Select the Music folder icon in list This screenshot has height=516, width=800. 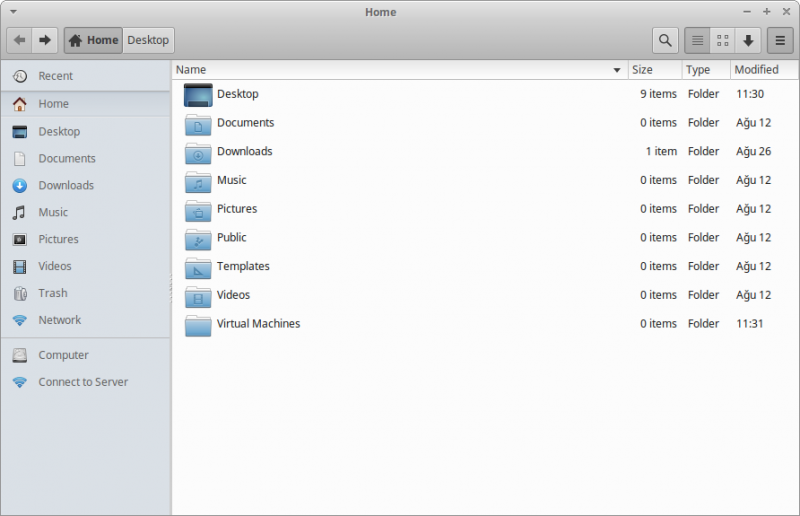tap(198, 181)
